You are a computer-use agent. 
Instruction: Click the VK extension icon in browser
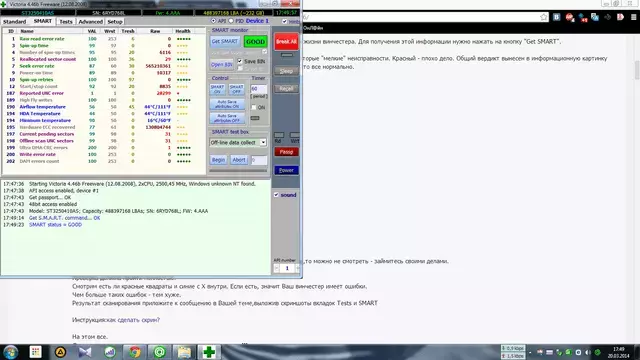click(x=557, y=17)
